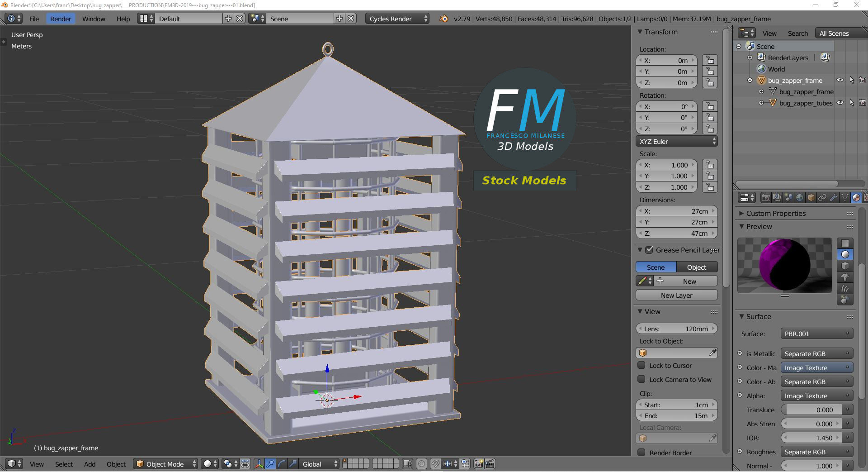
Task: Open Constraints properties tab chain icon
Action: [822, 198]
